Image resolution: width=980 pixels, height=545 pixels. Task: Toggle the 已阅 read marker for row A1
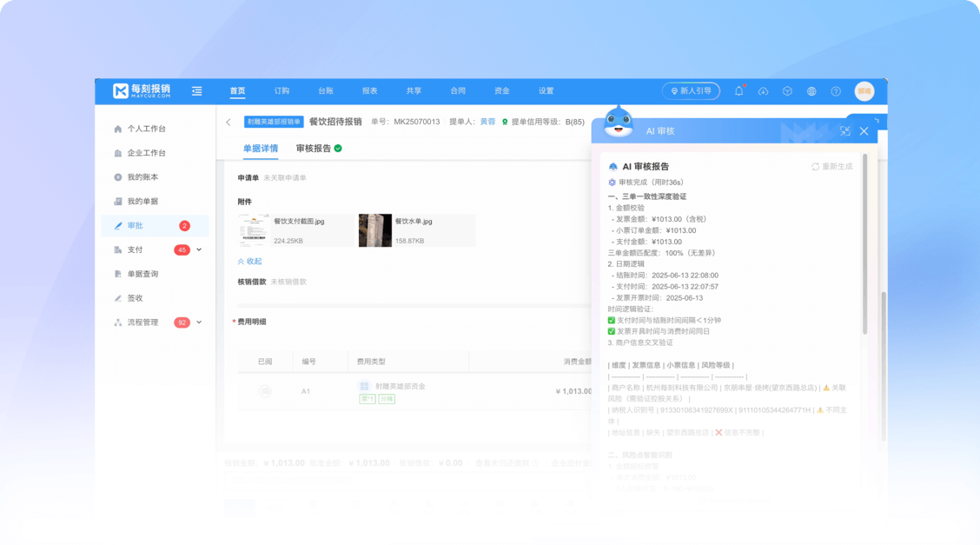pyautogui.click(x=265, y=391)
